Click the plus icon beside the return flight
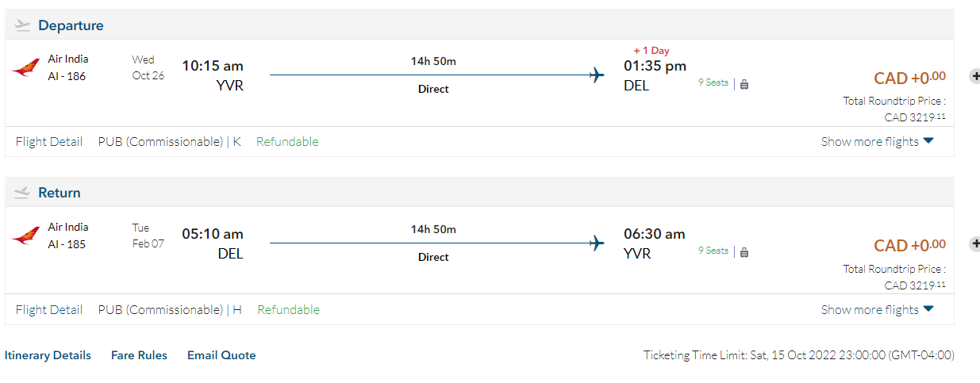Screen dimensions: 980x383 tap(974, 244)
